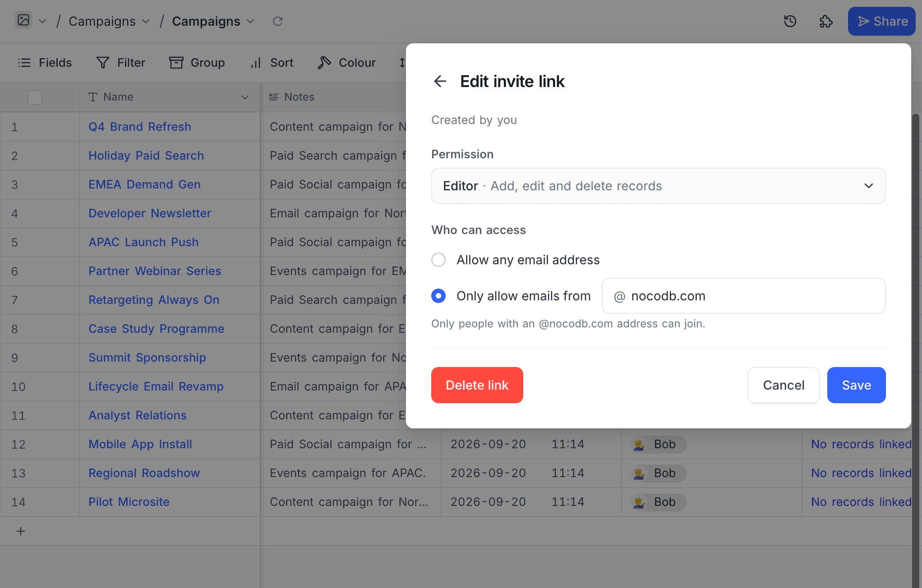Open the Group toolbar menu

(x=197, y=63)
